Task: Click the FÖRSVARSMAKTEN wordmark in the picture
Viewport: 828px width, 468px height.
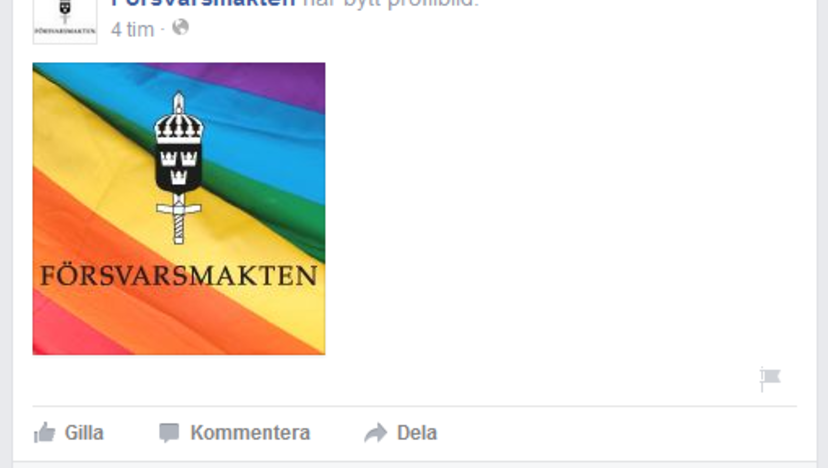Action: 179,276
